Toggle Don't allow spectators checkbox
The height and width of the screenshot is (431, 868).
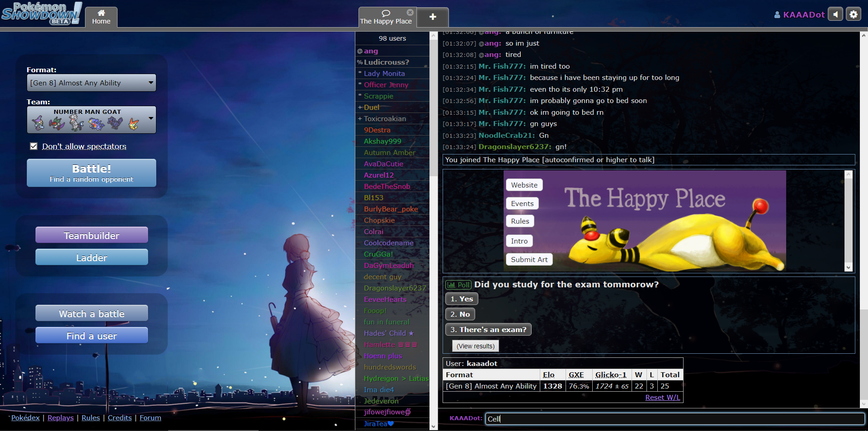pos(34,146)
